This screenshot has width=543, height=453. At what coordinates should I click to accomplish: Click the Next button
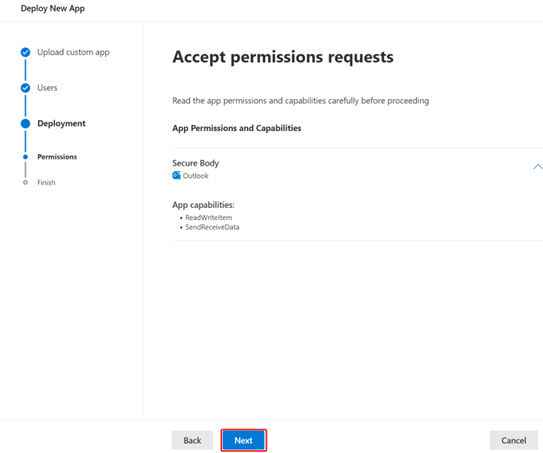click(x=243, y=440)
